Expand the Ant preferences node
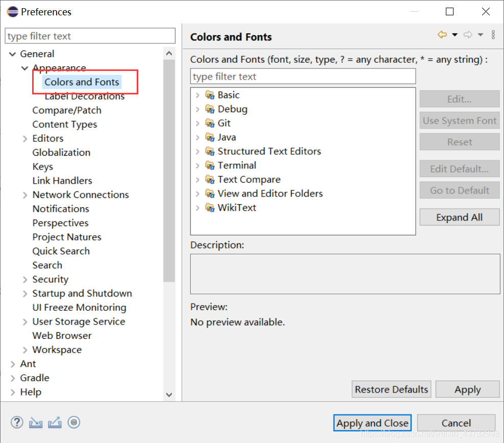Viewport: 504px width, 443px height. click(13, 364)
